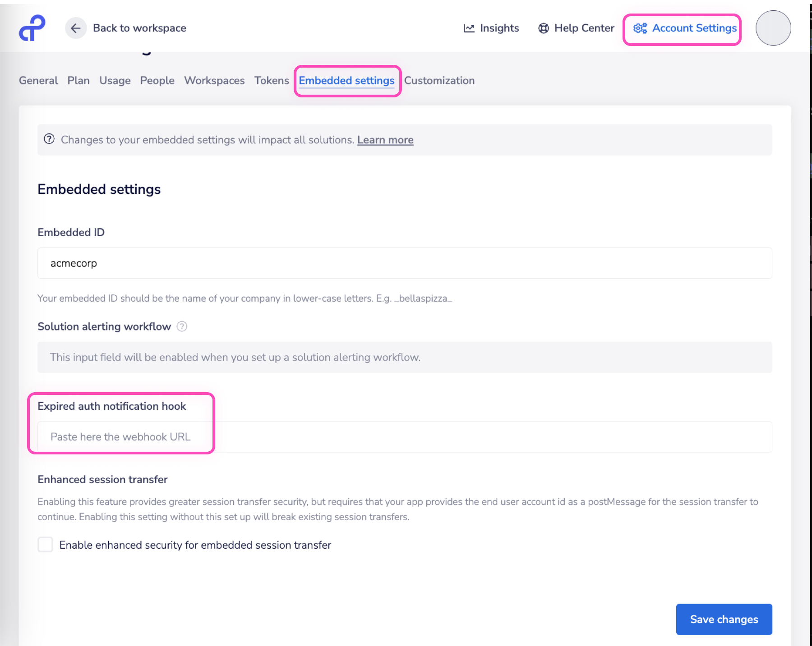Click the Embedded ID input field
812x646 pixels.
[404, 263]
